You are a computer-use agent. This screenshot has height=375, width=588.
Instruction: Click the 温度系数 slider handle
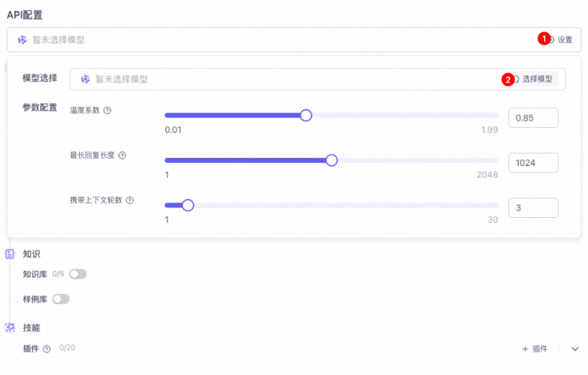(x=306, y=115)
